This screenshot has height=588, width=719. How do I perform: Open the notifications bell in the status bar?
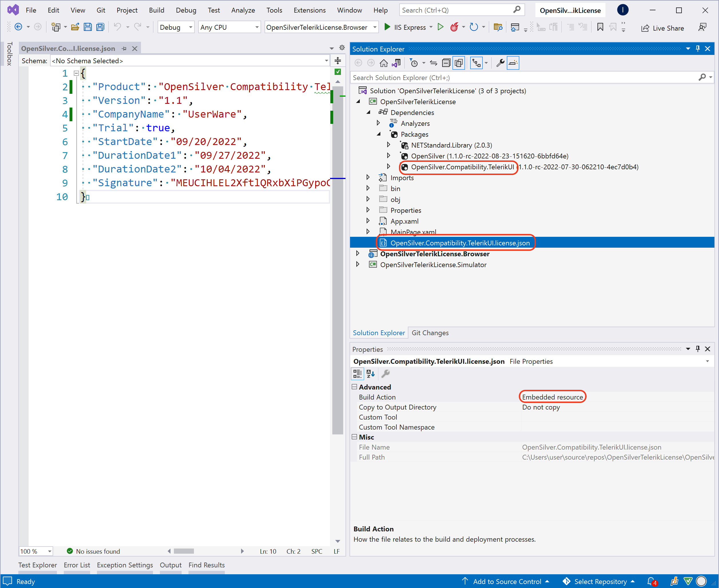pos(651,581)
